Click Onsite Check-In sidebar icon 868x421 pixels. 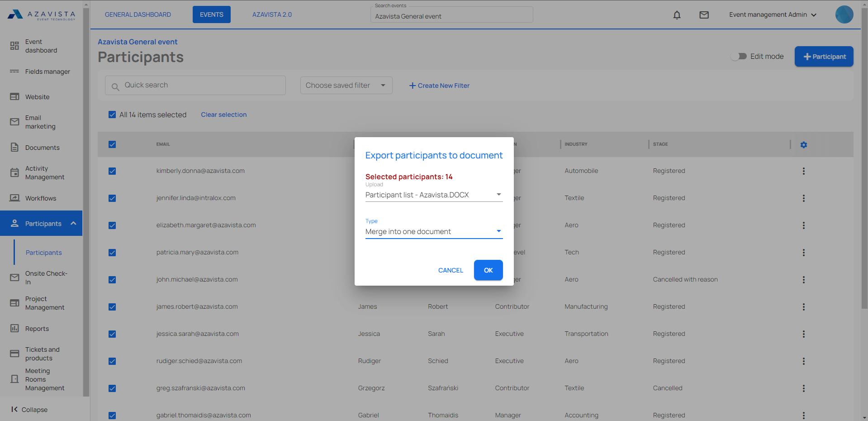14,277
